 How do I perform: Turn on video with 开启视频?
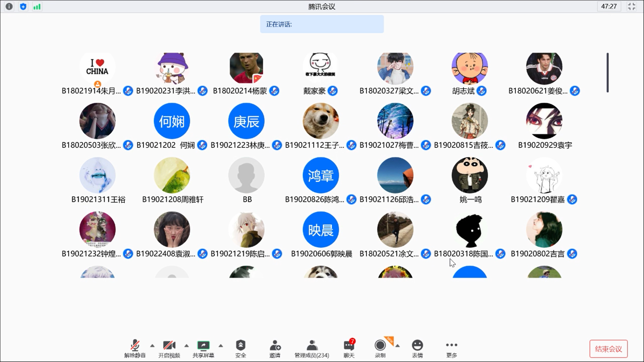(x=169, y=346)
